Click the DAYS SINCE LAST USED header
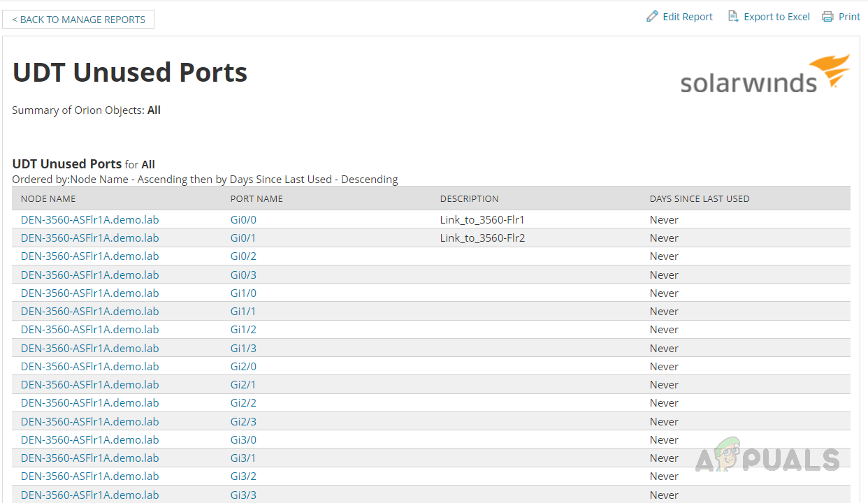The height and width of the screenshot is (503, 868). 700,198
